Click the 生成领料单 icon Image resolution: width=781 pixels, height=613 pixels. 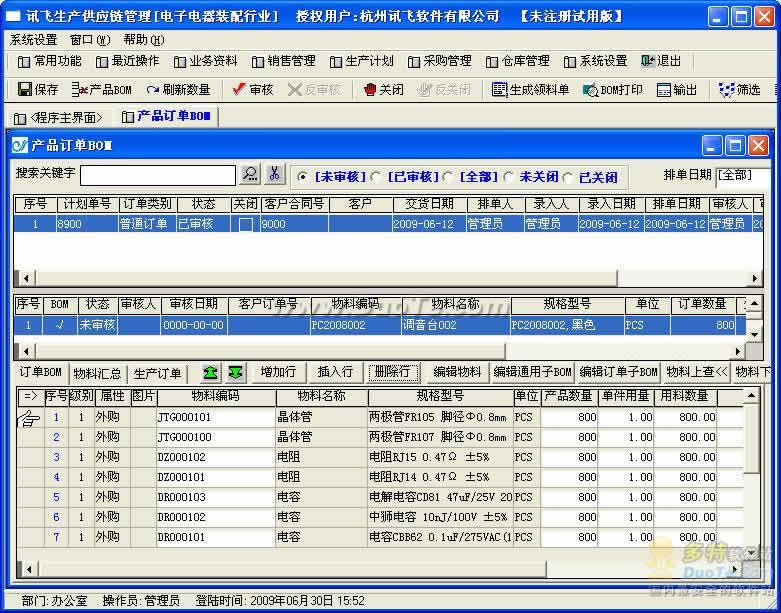pos(499,90)
